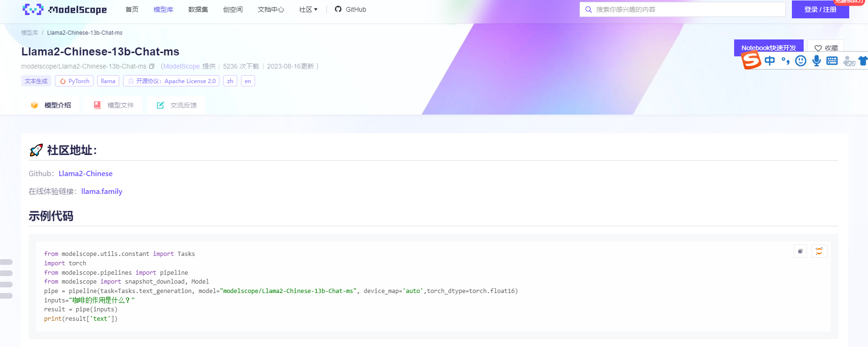Switch to the 交流反馈 tab
868x347 pixels.
pos(177,105)
